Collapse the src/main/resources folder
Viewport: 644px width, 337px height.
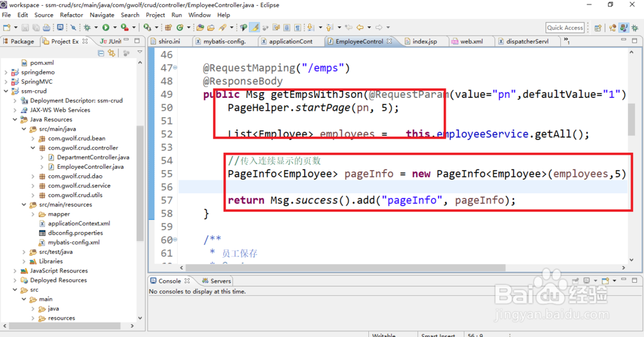point(24,205)
